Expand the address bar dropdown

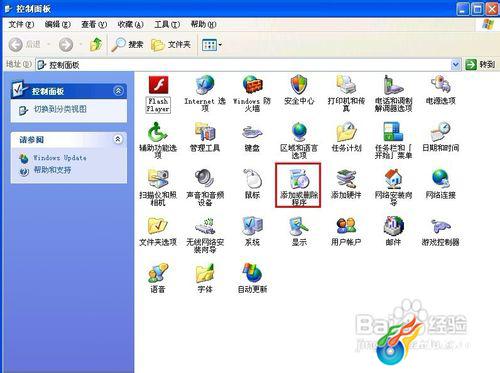point(456,65)
